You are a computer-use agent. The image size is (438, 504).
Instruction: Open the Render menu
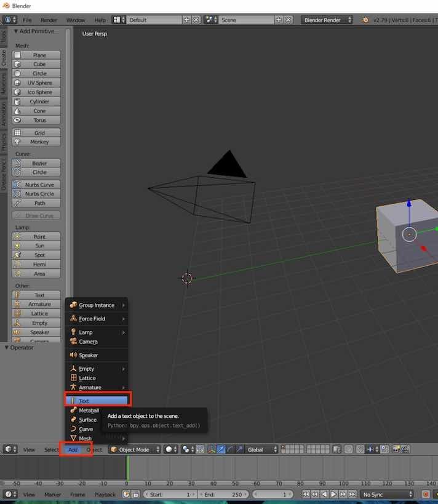click(x=49, y=20)
